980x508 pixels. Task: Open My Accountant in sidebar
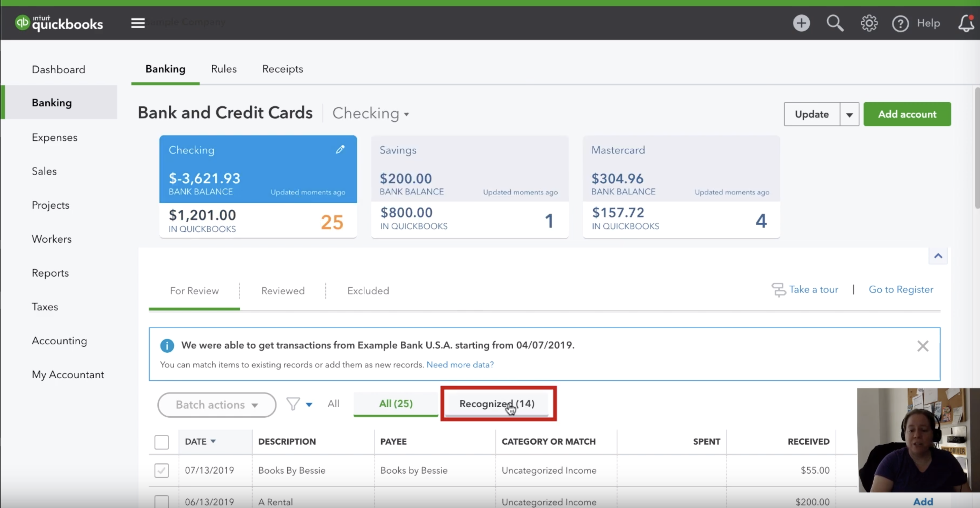point(68,375)
